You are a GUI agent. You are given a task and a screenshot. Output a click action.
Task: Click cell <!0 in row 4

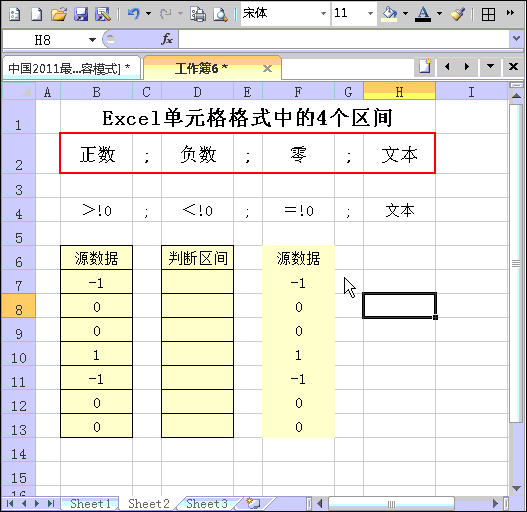click(198, 210)
